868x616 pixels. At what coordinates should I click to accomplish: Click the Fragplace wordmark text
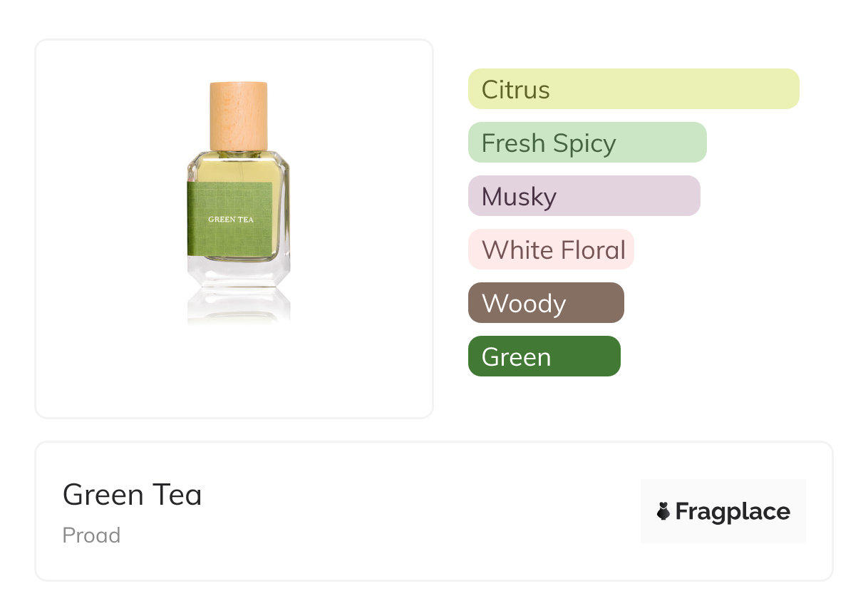(733, 511)
